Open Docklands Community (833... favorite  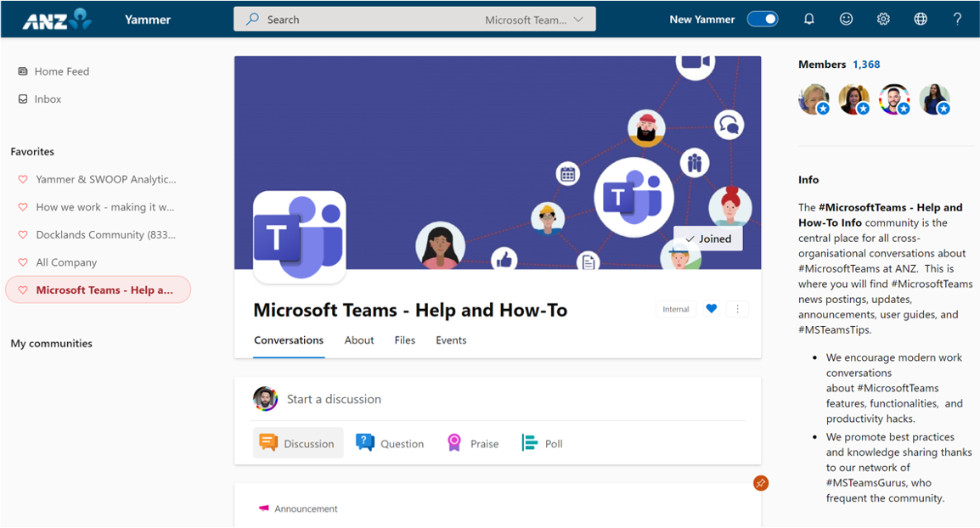[x=105, y=235]
